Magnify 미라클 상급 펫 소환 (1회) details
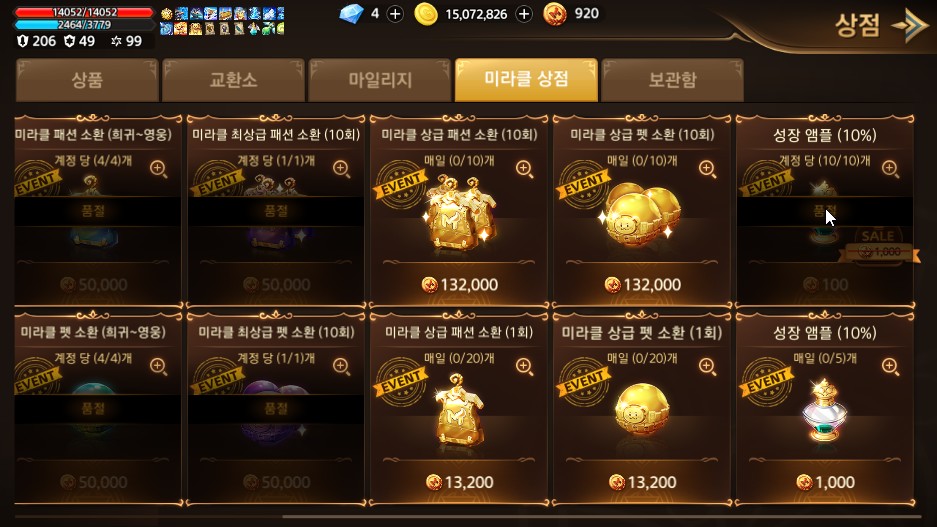 click(707, 366)
